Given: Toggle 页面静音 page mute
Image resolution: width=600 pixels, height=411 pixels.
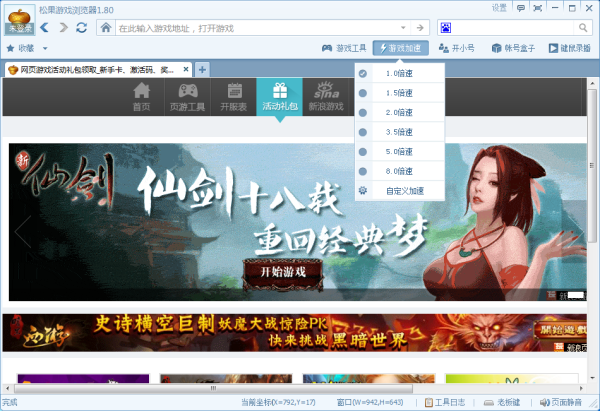Looking at the screenshot, I should [566, 403].
